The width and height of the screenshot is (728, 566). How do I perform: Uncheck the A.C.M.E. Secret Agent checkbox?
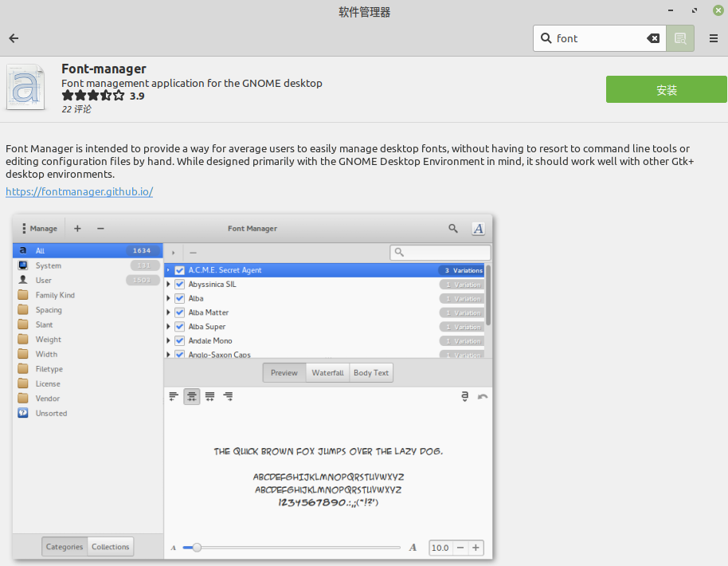(x=180, y=270)
